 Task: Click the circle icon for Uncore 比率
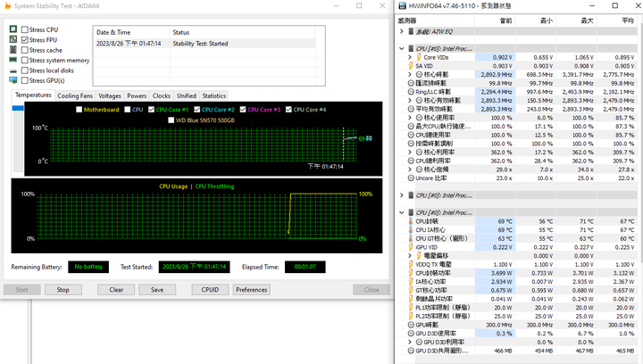[x=411, y=178]
